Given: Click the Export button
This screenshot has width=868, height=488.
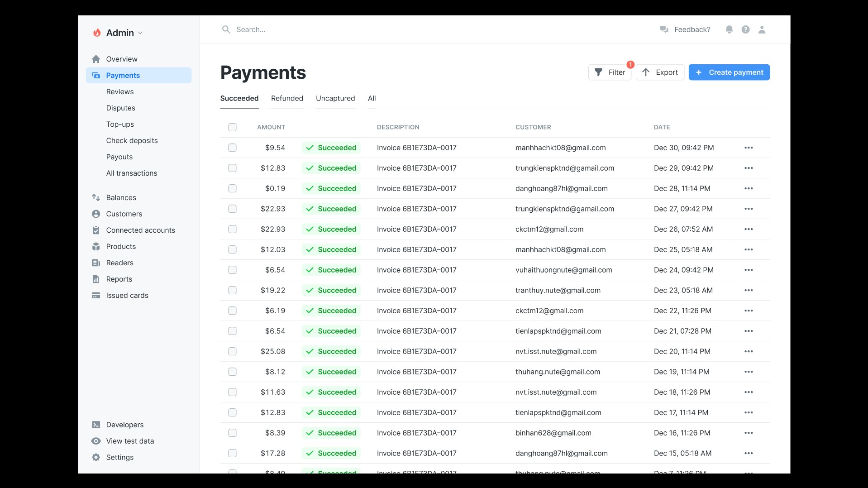Looking at the screenshot, I should [660, 72].
